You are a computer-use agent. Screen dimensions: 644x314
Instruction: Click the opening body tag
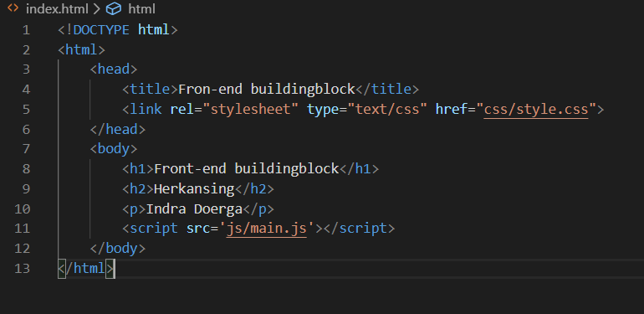tap(114, 148)
